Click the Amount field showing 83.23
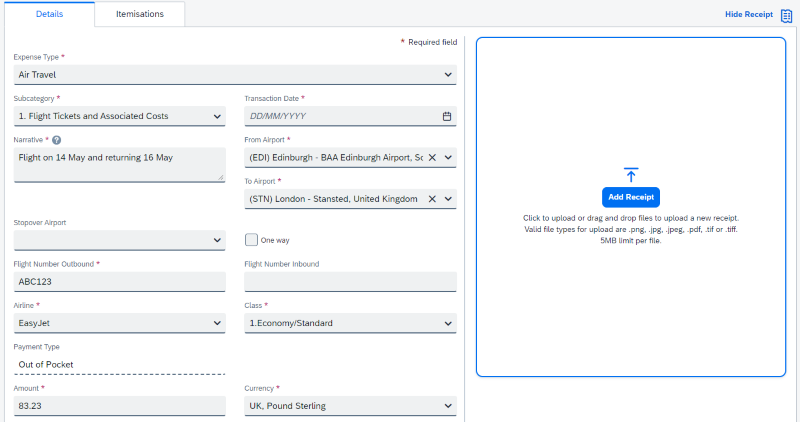The width and height of the screenshot is (800, 422). 119,406
